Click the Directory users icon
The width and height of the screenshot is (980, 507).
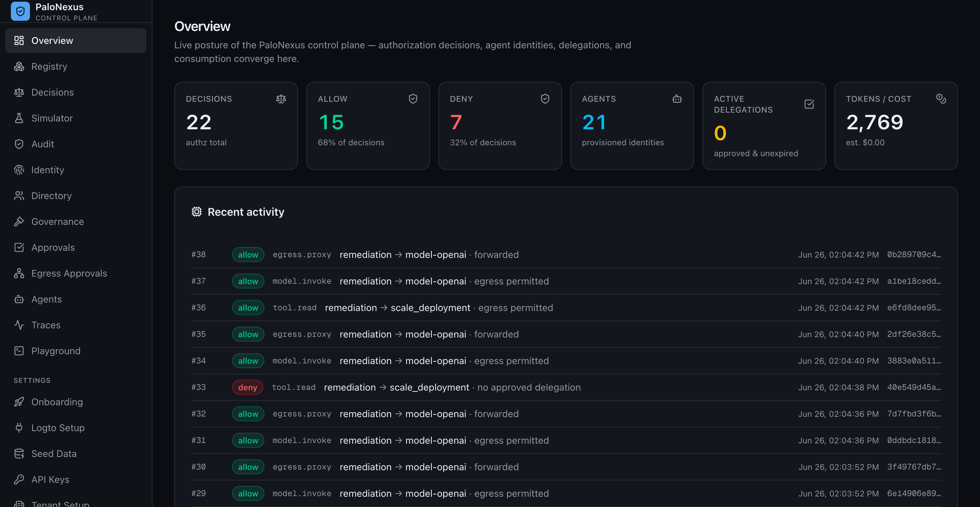click(x=19, y=196)
